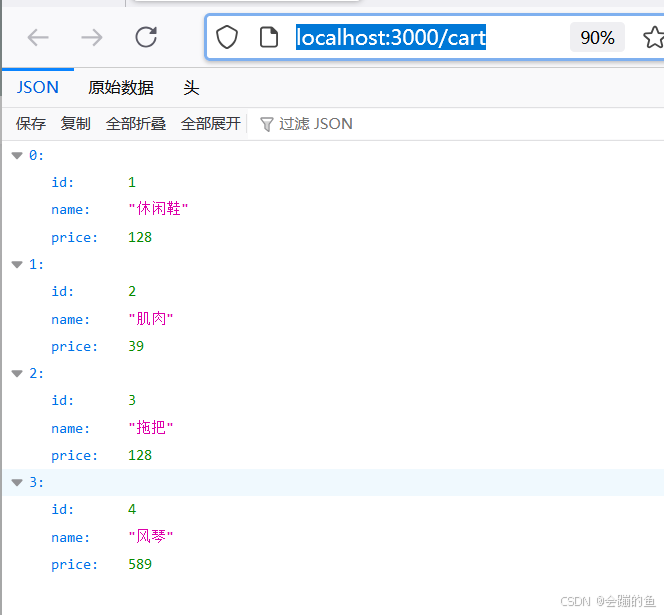Image resolution: width=664 pixels, height=615 pixels.
Task: Collapse array item 2
Action: coord(17,374)
